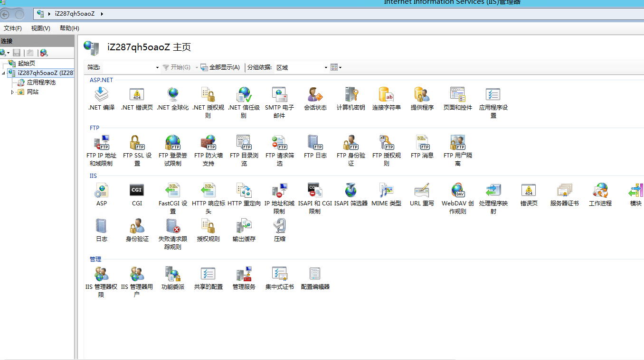Open HTTP 响应标头
The width and height of the screenshot is (644, 360).
click(208, 198)
